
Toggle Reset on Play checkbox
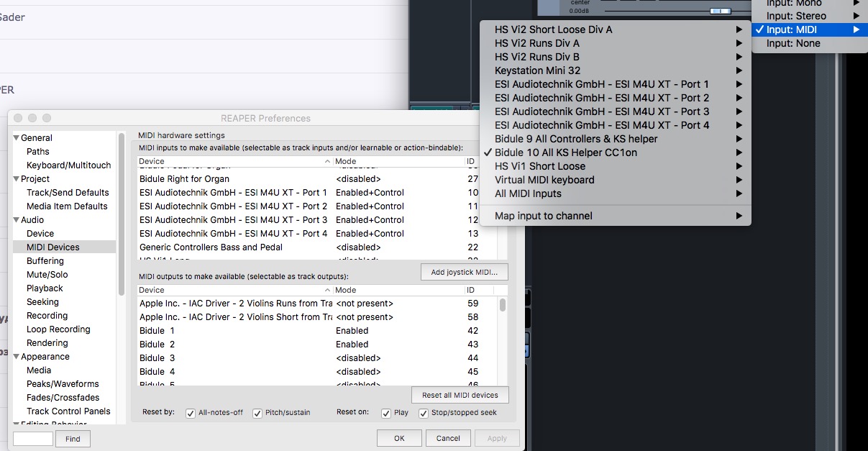[386, 413]
